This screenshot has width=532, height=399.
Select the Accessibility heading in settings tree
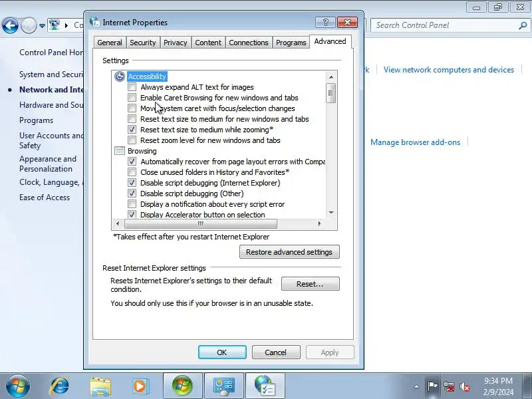coord(147,76)
